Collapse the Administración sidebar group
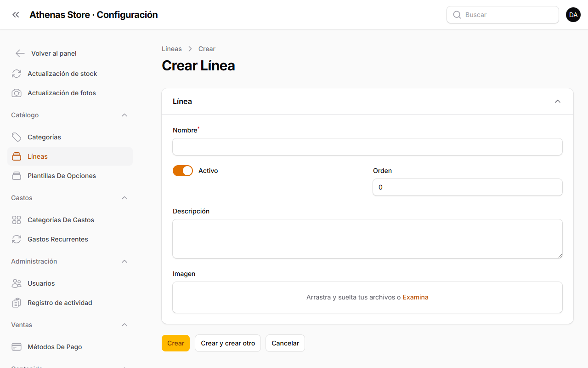The height and width of the screenshot is (368, 588). point(124,261)
